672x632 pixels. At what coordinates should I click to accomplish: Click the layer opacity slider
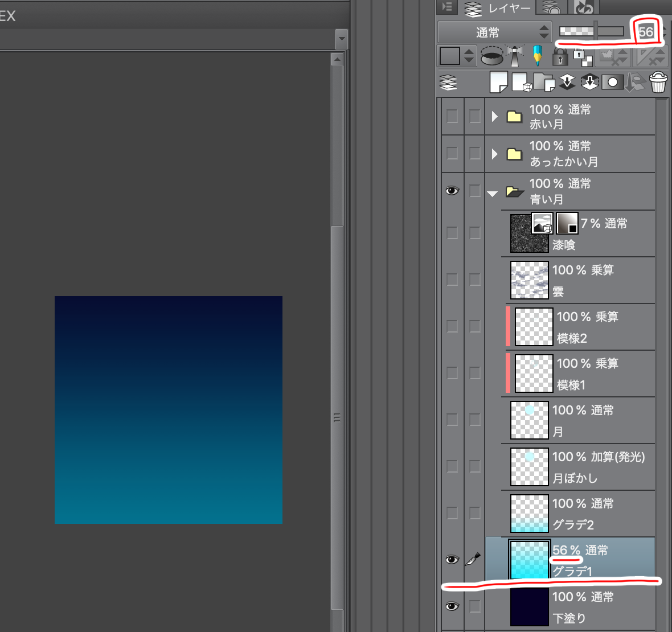click(592, 31)
